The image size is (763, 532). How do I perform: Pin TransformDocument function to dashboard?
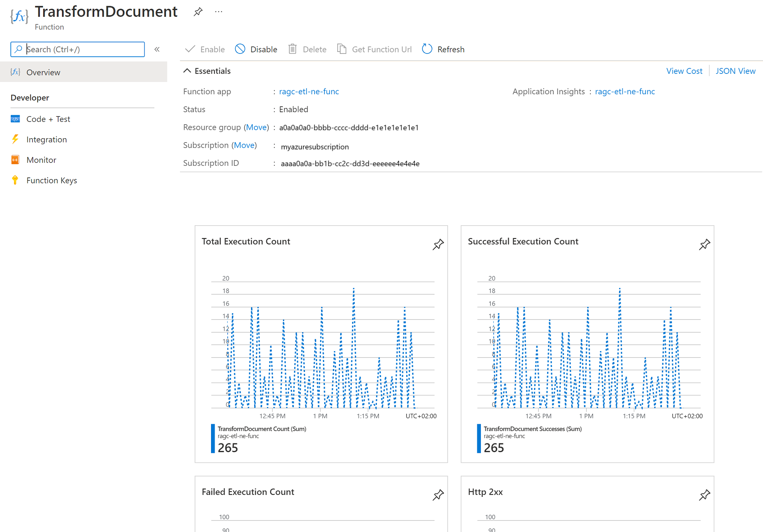198,12
